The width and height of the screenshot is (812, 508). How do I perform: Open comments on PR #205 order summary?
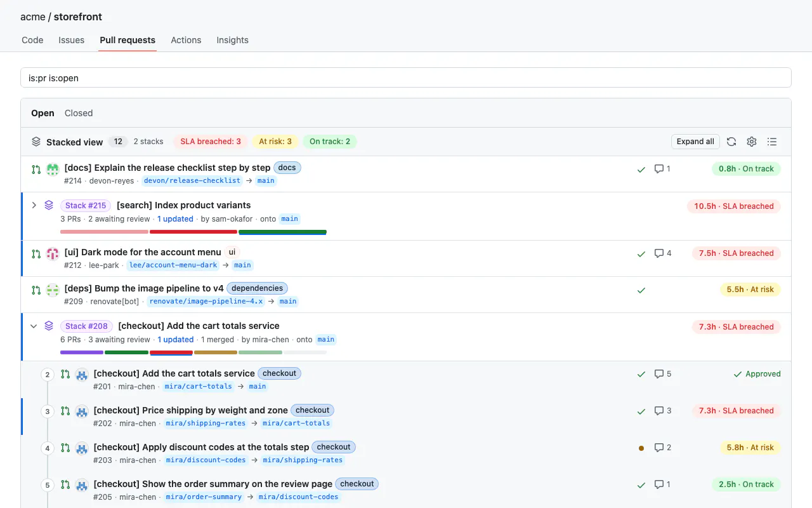pos(662,485)
